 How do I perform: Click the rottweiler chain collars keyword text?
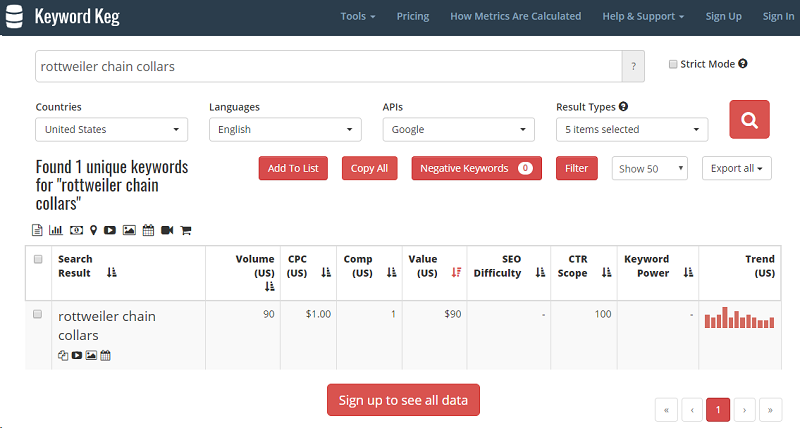107,325
